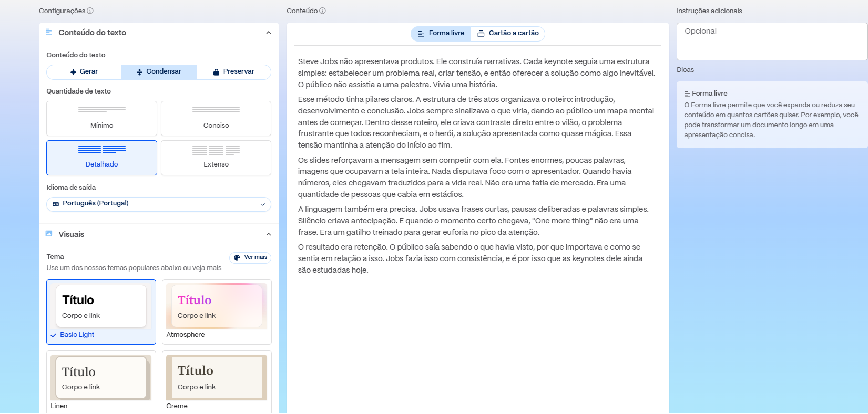Collapse the Visuais section
868x414 pixels.
269,234
